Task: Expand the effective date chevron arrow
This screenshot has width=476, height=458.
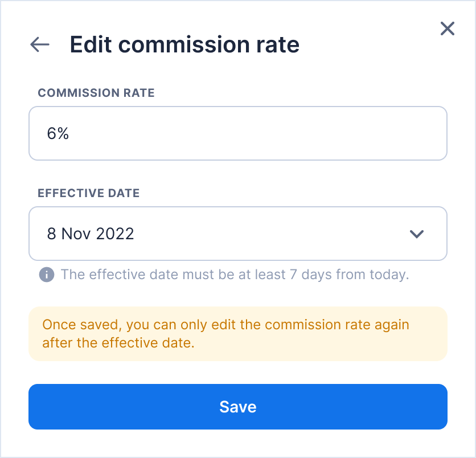Action: (417, 234)
